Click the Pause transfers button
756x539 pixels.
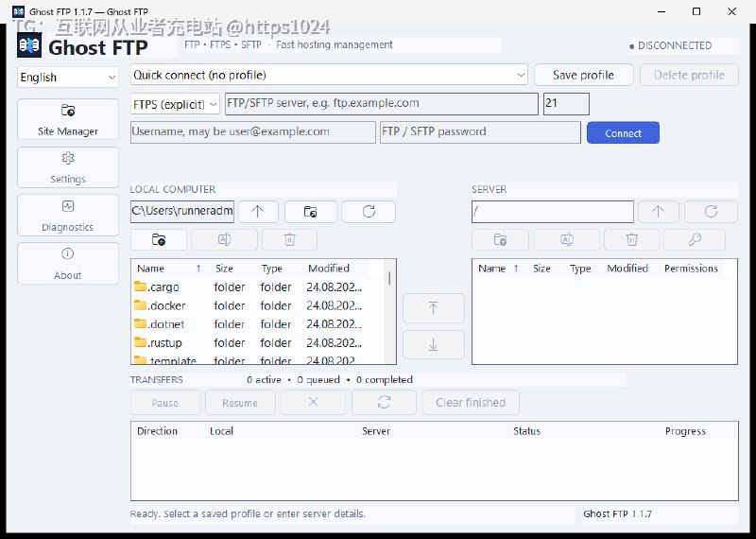[164, 403]
